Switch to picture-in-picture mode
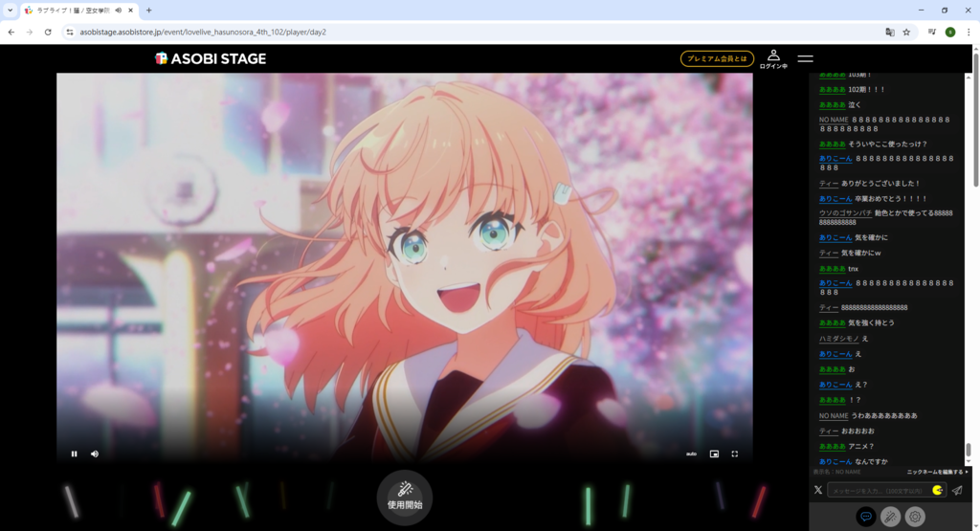The width and height of the screenshot is (980, 531). click(x=714, y=454)
